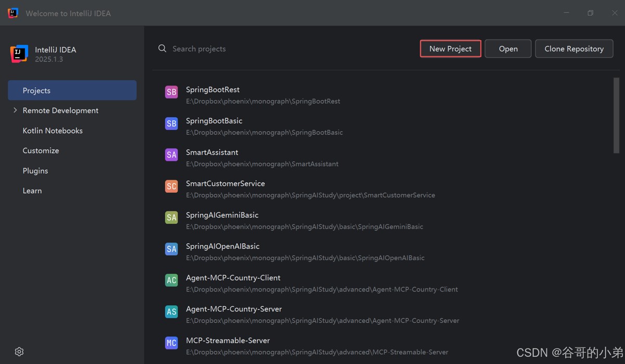Open Kotlin Notebooks section
Screen dimensions: 625x364
(53, 131)
